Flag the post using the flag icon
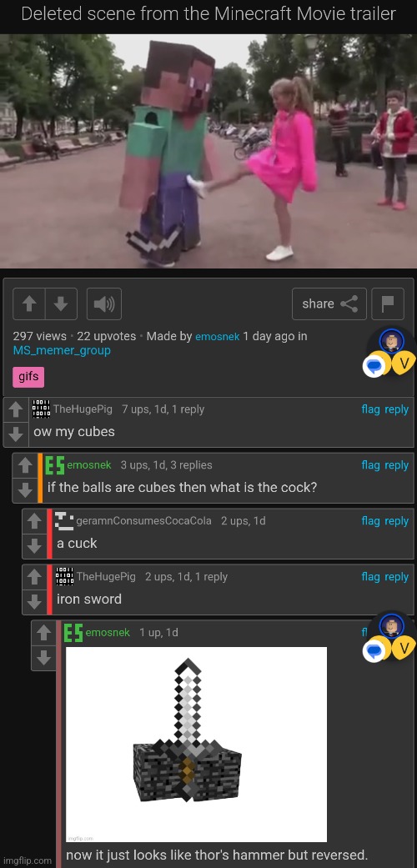Viewport: 417px width, 868px height. point(388,304)
